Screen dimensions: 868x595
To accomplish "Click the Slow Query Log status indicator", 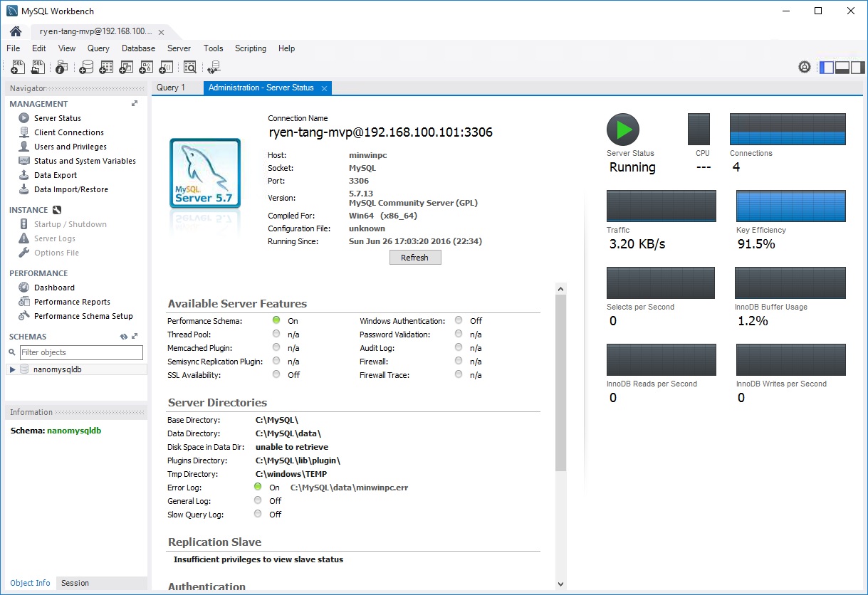I will (258, 514).
